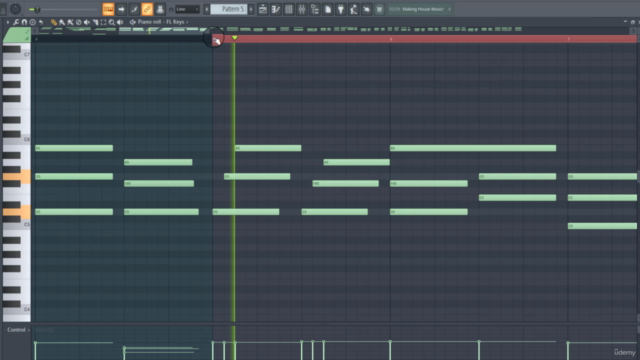Screen dimensions: 640x360
Task: Open piano roll menu arrow
Action: pos(7,22)
